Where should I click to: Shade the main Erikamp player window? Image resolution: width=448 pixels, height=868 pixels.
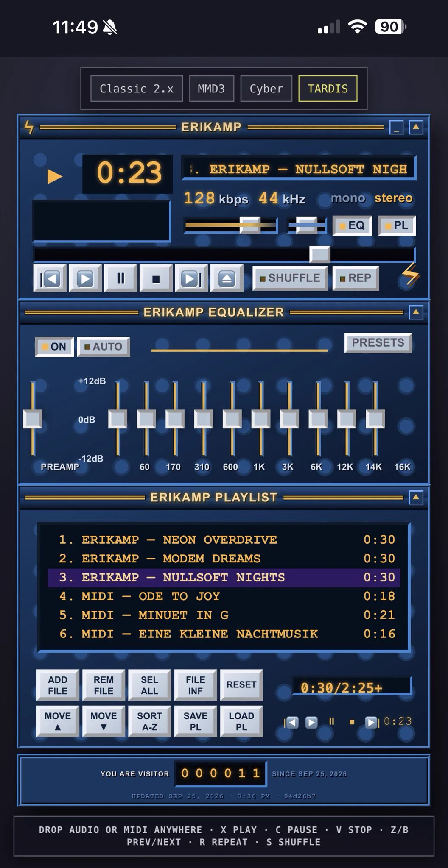pos(416,127)
